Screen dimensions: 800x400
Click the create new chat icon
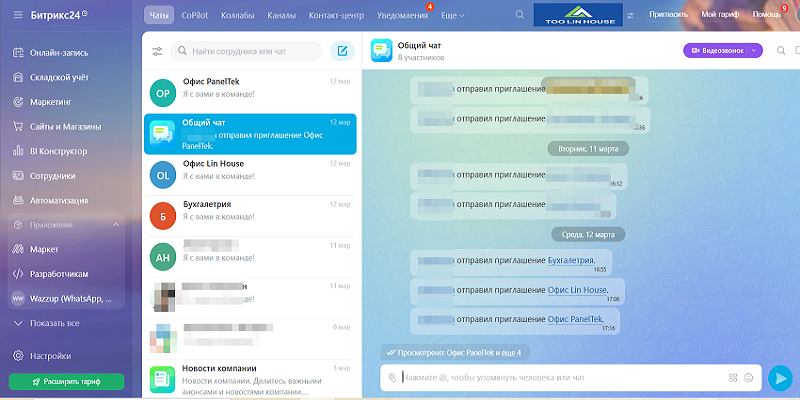pyautogui.click(x=342, y=51)
